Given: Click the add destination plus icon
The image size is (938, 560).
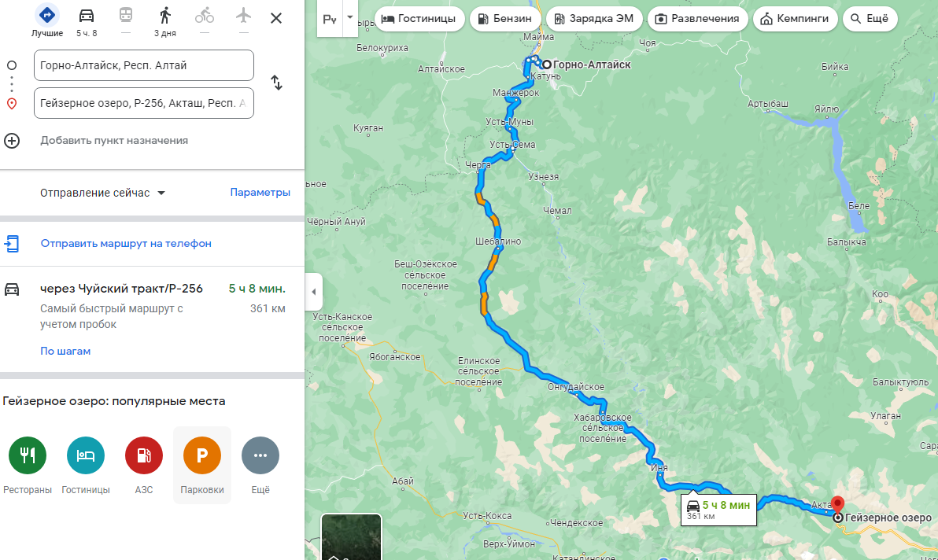Looking at the screenshot, I should (12, 141).
